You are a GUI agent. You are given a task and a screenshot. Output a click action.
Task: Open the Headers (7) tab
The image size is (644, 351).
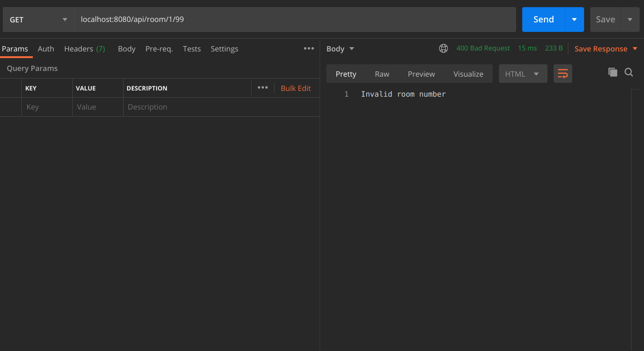click(85, 49)
